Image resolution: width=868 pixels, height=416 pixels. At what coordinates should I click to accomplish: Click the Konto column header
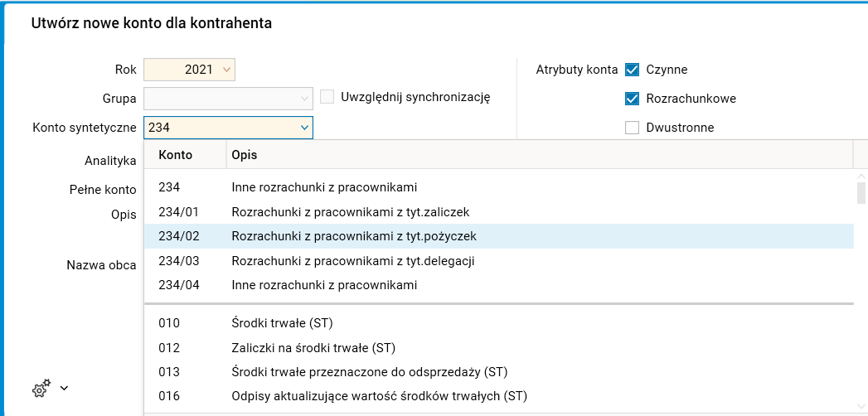click(176, 155)
